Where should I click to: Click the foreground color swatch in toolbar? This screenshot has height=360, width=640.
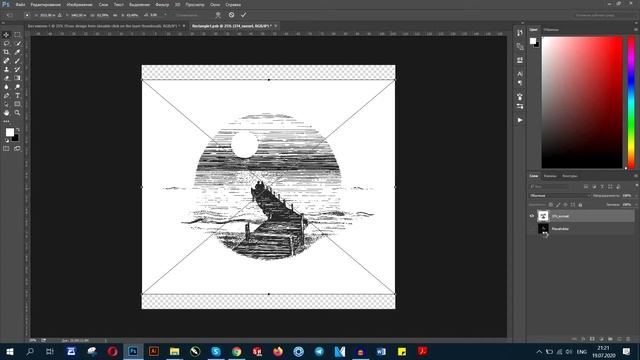pos(9,132)
